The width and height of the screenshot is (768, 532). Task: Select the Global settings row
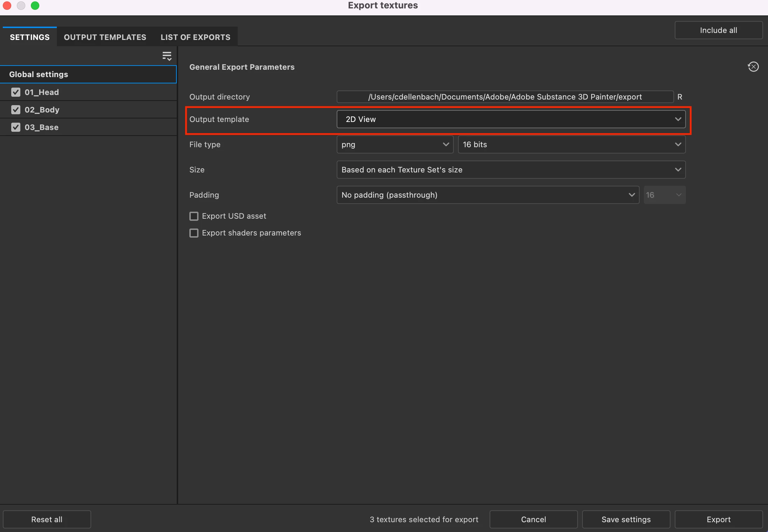(x=88, y=74)
